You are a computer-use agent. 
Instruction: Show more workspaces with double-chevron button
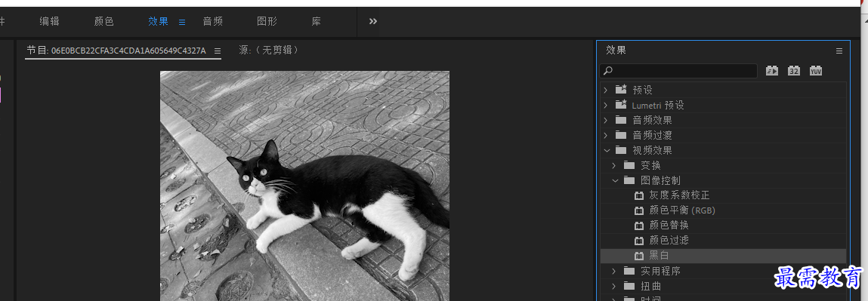(373, 22)
